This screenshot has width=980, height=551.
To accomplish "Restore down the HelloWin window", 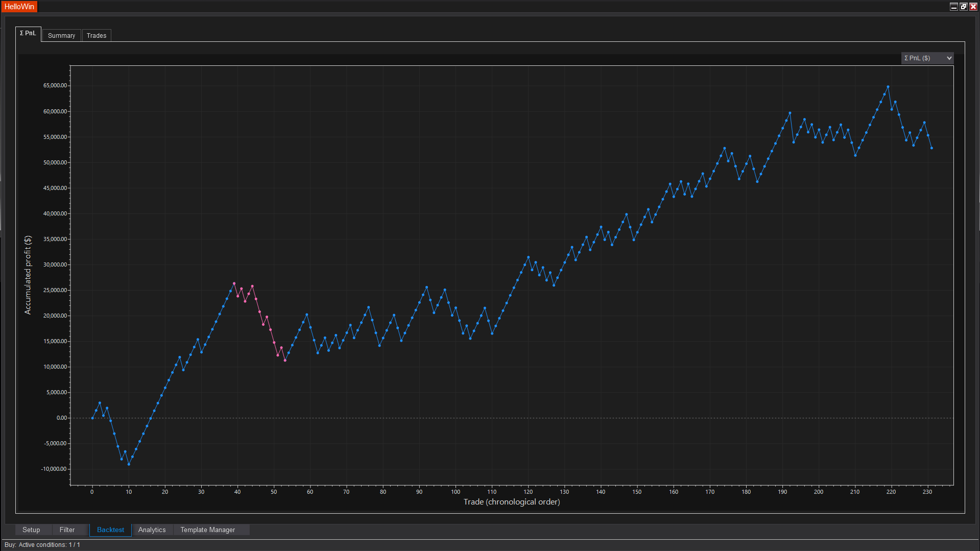I will [963, 7].
